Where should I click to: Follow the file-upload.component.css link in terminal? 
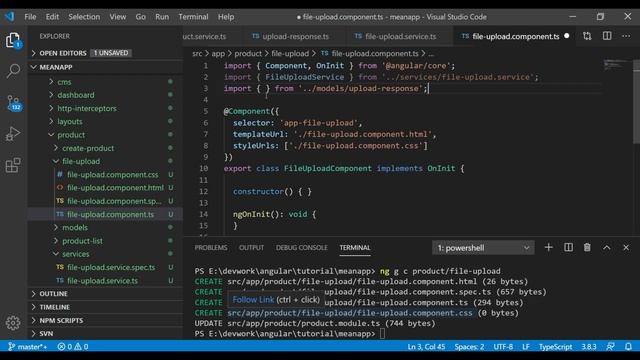(350, 313)
